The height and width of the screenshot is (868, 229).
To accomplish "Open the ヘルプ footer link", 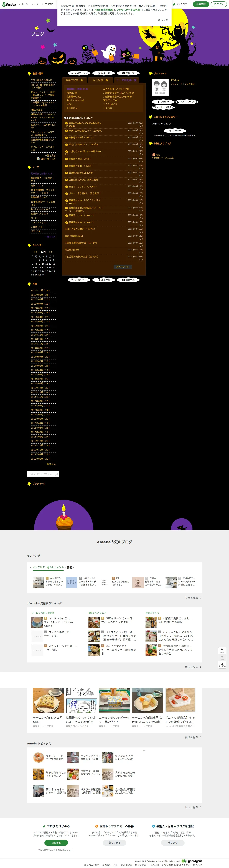I will click(x=198, y=865).
